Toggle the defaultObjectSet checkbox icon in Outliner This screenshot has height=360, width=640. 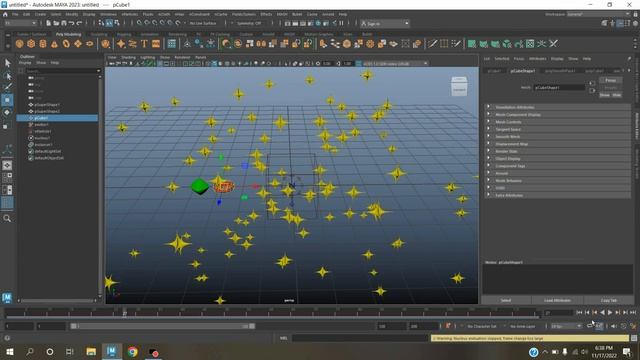(31, 158)
